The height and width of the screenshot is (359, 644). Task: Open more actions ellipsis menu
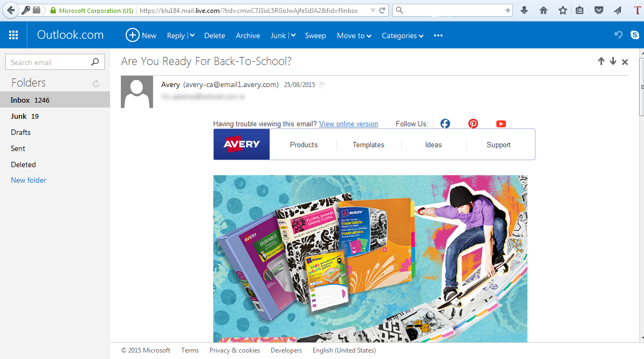438,35
